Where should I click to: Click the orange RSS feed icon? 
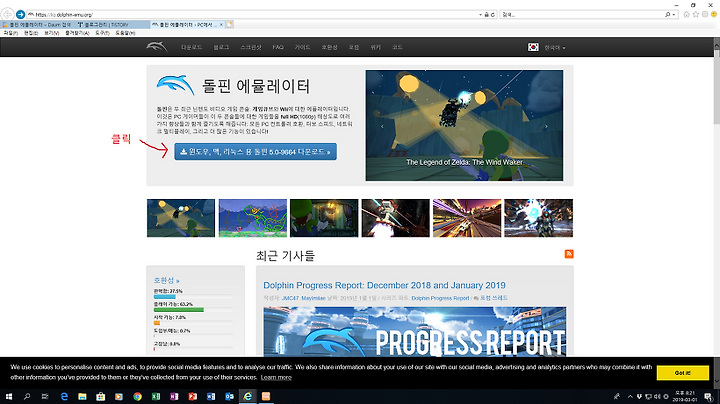[x=569, y=254]
